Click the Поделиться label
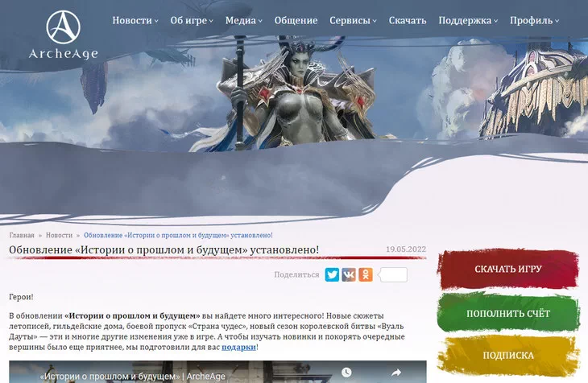The width and height of the screenshot is (588, 383). [296, 274]
